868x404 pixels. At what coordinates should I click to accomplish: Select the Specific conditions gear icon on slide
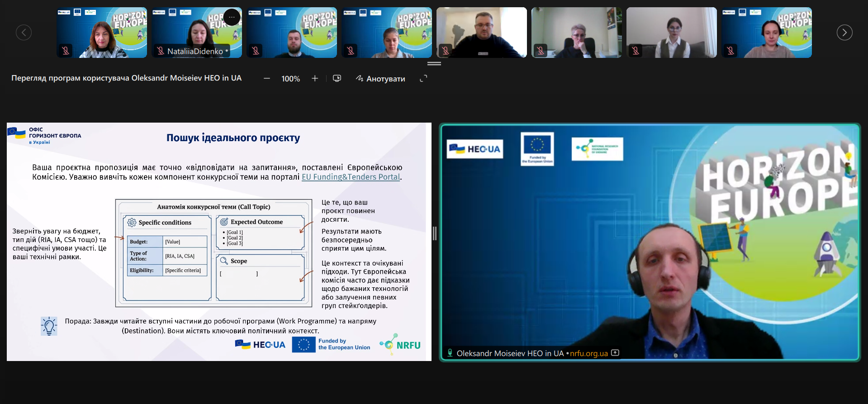[x=132, y=223]
